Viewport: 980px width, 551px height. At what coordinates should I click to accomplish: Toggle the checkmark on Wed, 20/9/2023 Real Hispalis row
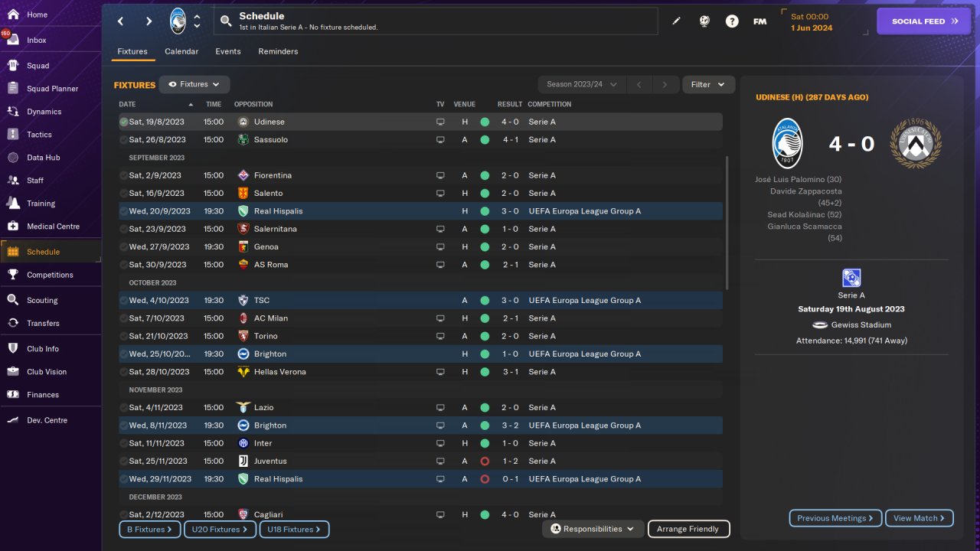pos(123,211)
